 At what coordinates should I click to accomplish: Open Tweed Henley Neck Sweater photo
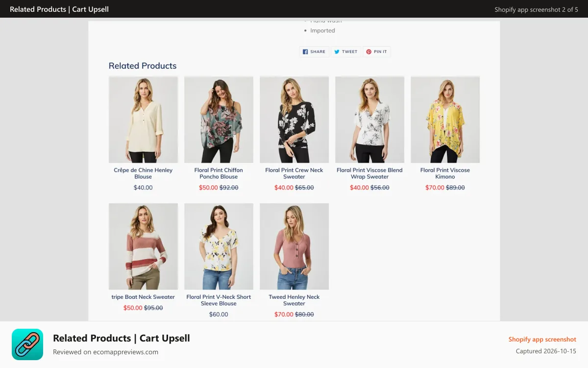pos(294,246)
